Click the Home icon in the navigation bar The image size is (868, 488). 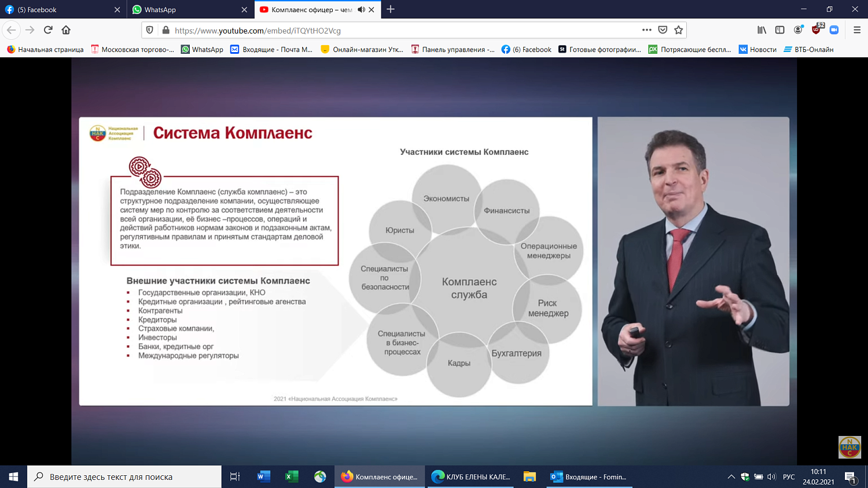click(65, 30)
